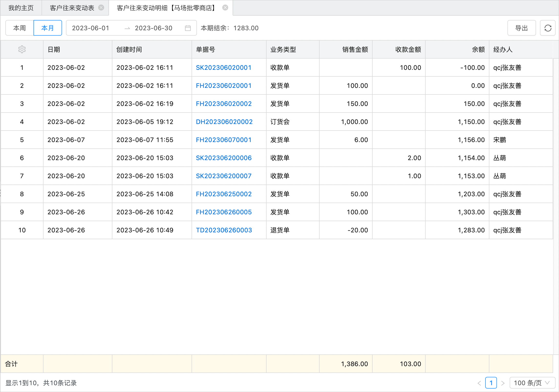The width and height of the screenshot is (559, 392).
Task: Click the refresh icon button
Action: click(548, 28)
